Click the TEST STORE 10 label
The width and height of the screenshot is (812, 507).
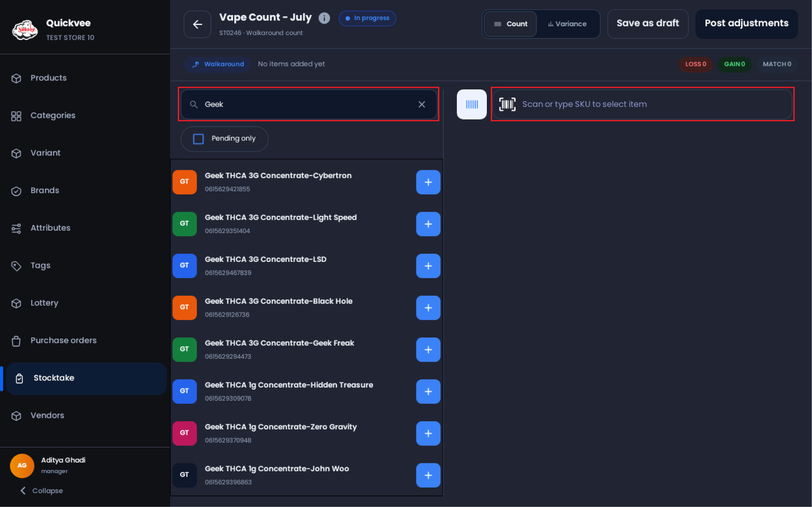tap(70, 37)
